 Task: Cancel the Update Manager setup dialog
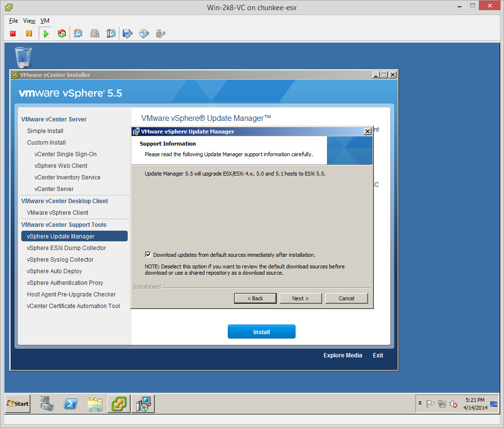pos(346,298)
